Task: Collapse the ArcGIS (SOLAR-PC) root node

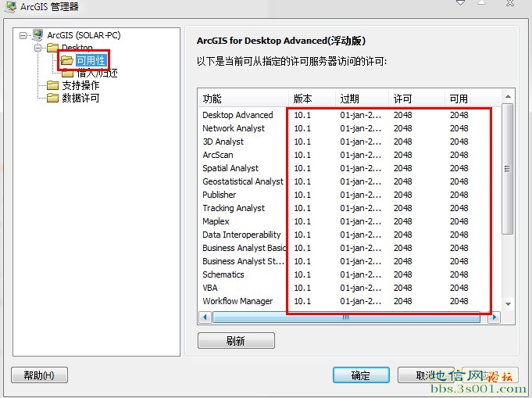Action: [23, 35]
